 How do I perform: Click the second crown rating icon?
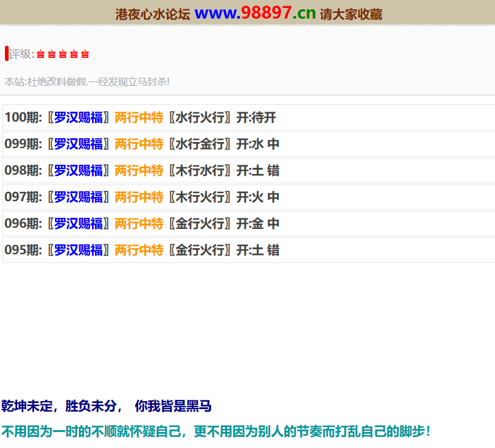point(52,54)
